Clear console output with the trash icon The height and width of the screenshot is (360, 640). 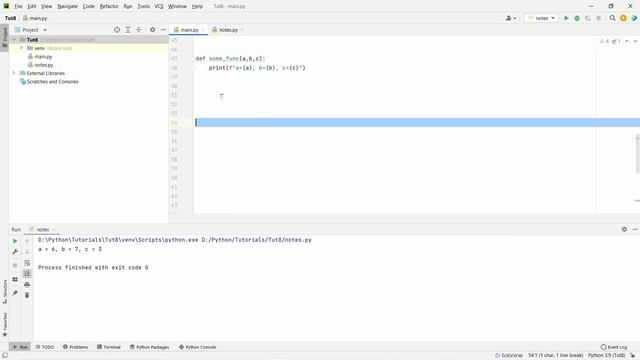tap(27, 295)
